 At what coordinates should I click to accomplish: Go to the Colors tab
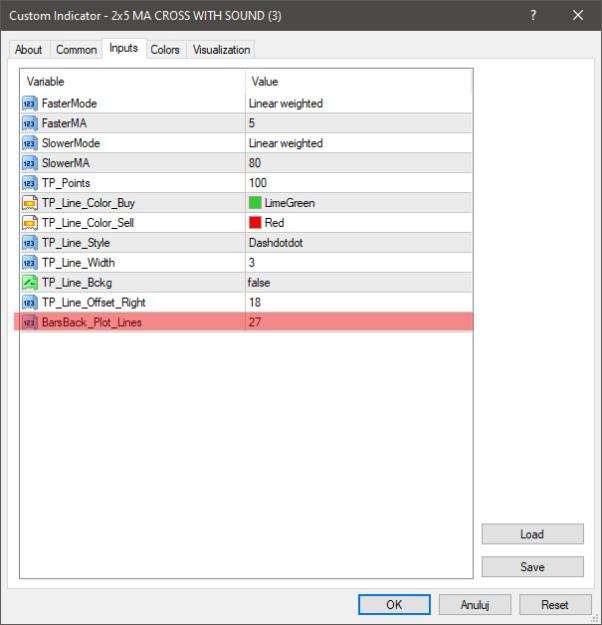coord(165,50)
